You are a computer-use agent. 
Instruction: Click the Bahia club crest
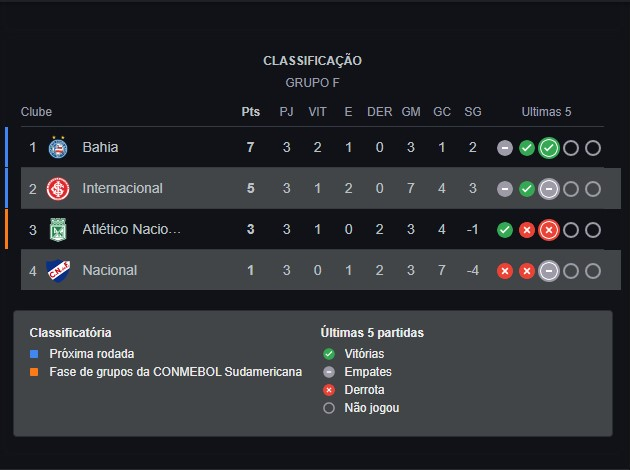pos(58,147)
